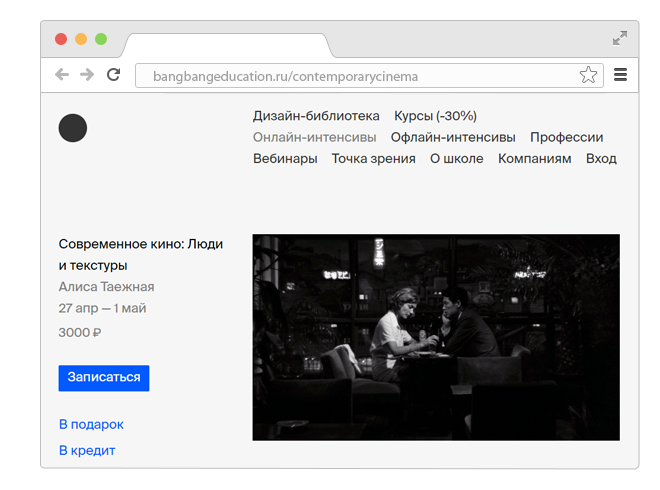Reload the page with the refresh icon
The width and height of the screenshot is (660, 490).
[114, 75]
